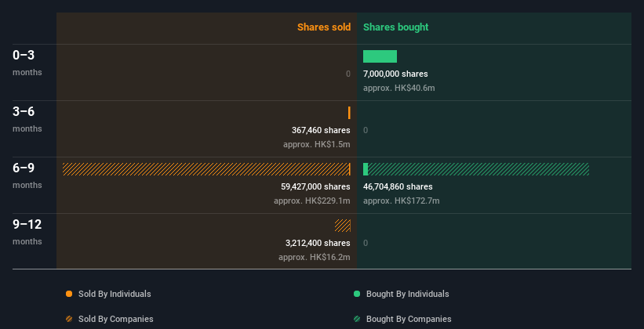644x329 pixels.
Task: Click the zero sold value in 0–3 months
Action: click(x=348, y=74)
